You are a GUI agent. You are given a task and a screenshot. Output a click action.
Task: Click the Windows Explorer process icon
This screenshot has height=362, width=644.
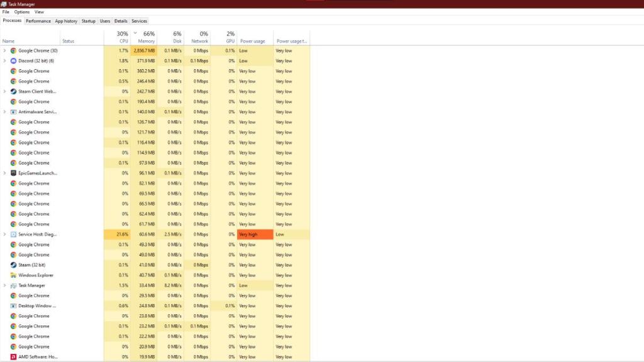14,275
